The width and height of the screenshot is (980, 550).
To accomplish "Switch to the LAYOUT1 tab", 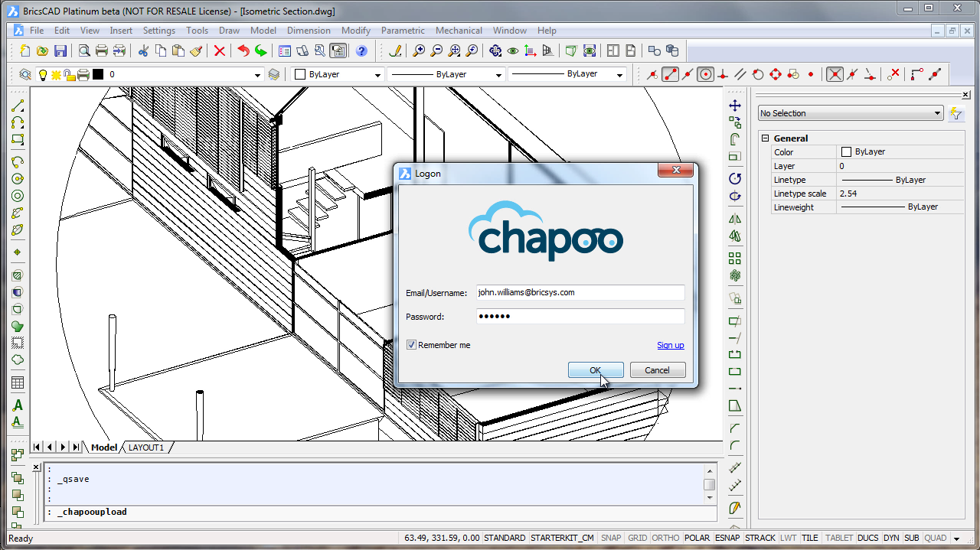I will [145, 447].
